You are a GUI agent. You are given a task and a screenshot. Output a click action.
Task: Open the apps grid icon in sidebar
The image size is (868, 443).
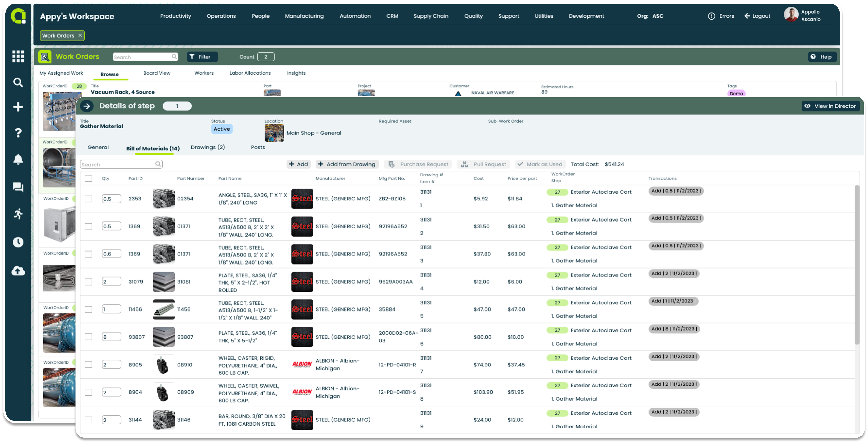tap(18, 56)
